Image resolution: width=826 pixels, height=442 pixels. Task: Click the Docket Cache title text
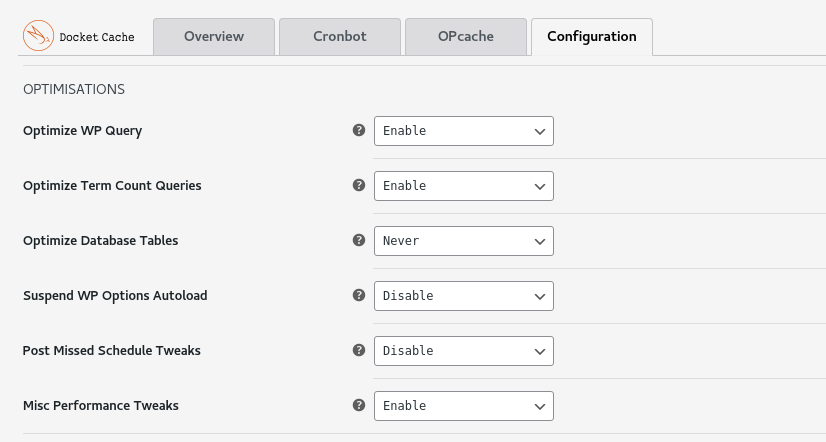coord(97,37)
